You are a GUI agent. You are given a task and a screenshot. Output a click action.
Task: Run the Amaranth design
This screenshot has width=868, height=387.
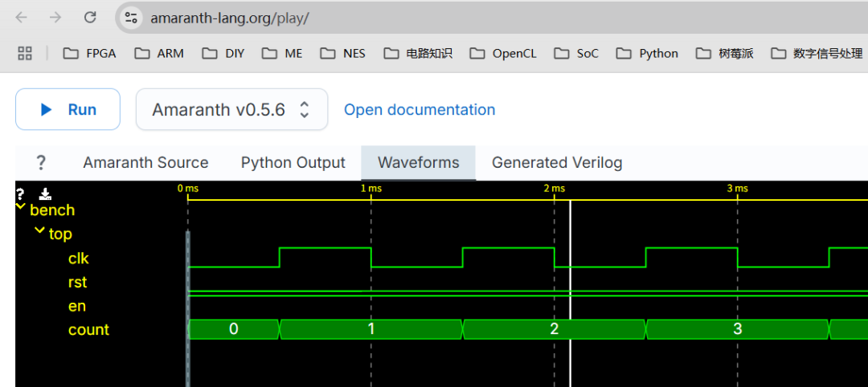[x=68, y=109]
